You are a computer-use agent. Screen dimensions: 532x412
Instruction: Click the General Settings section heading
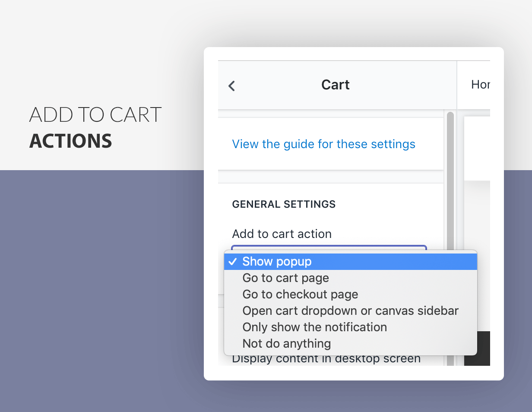coord(284,204)
